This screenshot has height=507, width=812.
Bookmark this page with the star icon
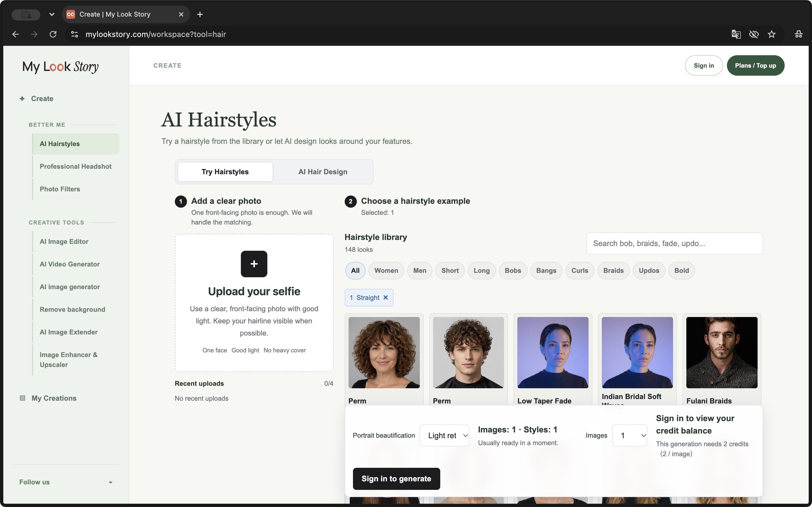pyautogui.click(x=772, y=34)
